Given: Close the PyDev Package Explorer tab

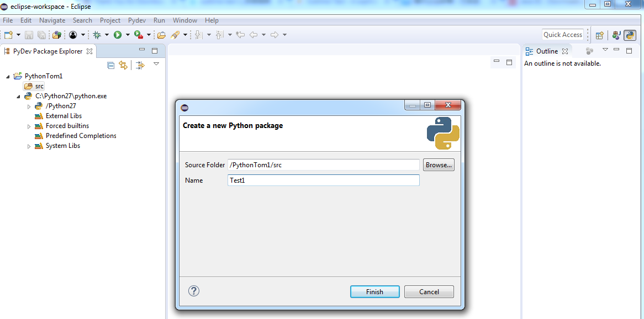Looking at the screenshot, I should pyautogui.click(x=89, y=51).
